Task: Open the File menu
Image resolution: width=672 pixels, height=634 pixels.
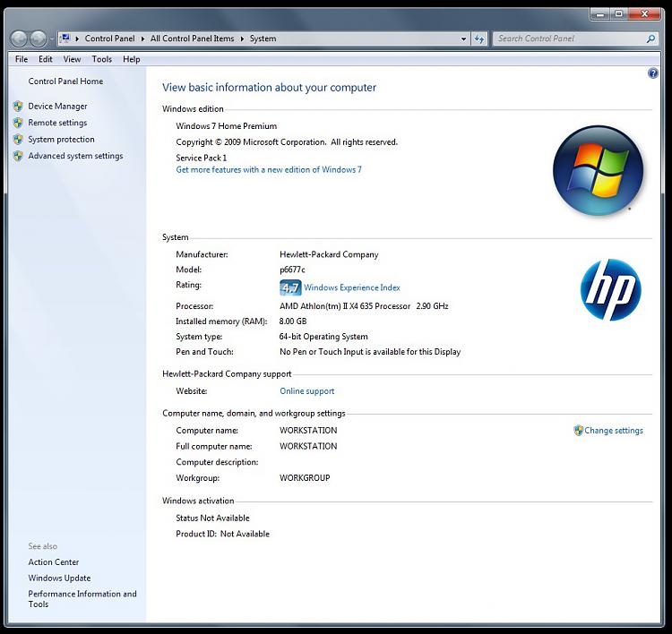Action: pyautogui.click(x=22, y=59)
